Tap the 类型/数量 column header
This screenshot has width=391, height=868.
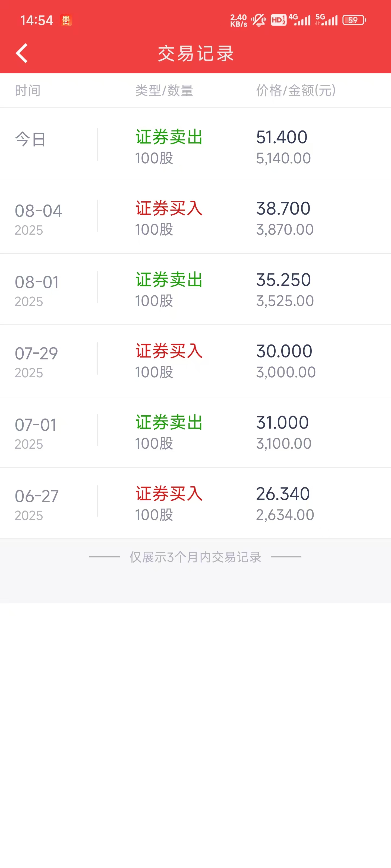click(164, 91)
